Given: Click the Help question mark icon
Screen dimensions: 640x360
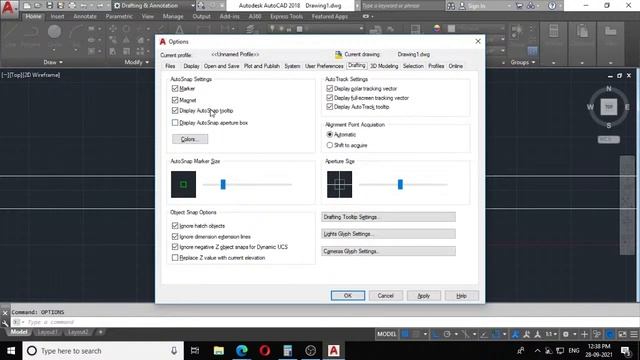Looking at the screenshot, I should click(552, 6).
